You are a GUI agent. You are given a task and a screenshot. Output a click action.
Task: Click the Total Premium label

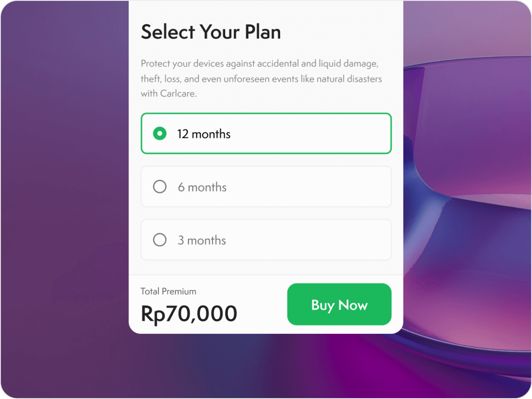click(x=168, y=291)
